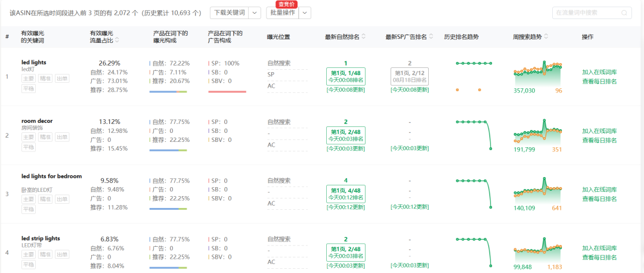Click the 26.29% traffic share value

(109, 63)
